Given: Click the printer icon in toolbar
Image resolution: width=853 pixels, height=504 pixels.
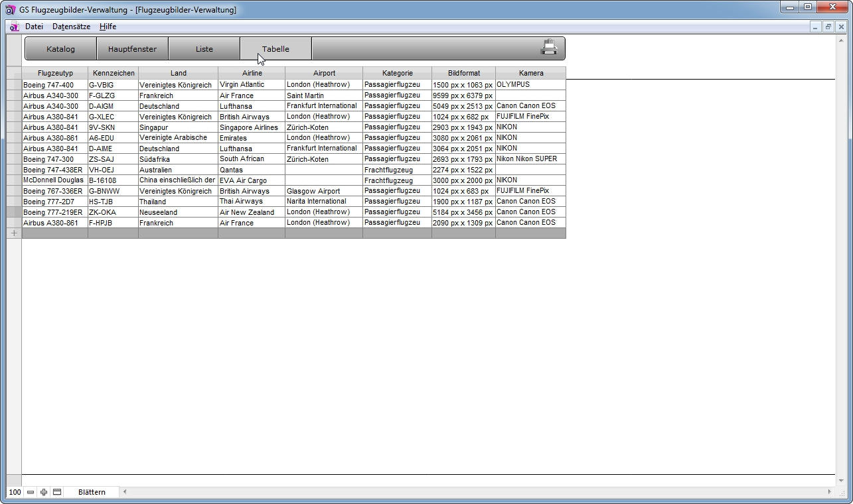Looking at the screenshot, I should (x=549, y=48).
